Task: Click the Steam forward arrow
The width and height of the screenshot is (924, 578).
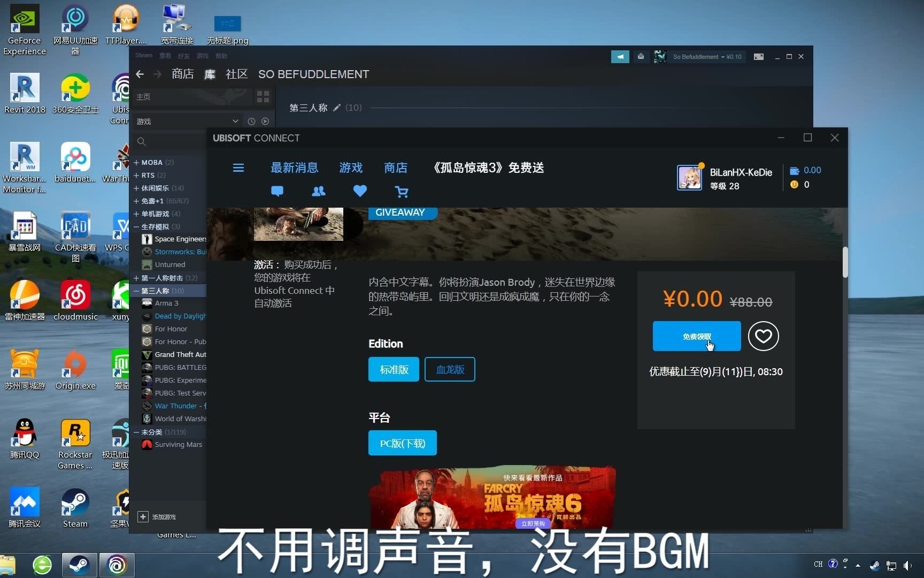Action: tap(157, 74)
